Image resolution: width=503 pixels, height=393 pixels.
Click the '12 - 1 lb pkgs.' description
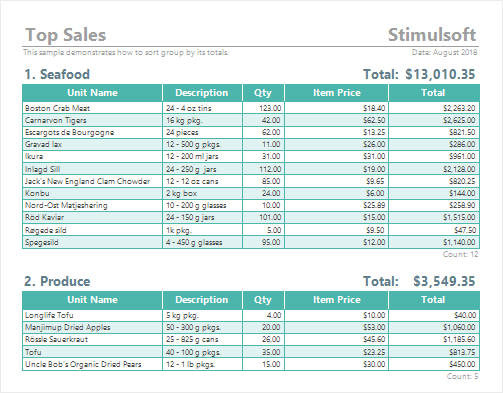pos(202,364)
